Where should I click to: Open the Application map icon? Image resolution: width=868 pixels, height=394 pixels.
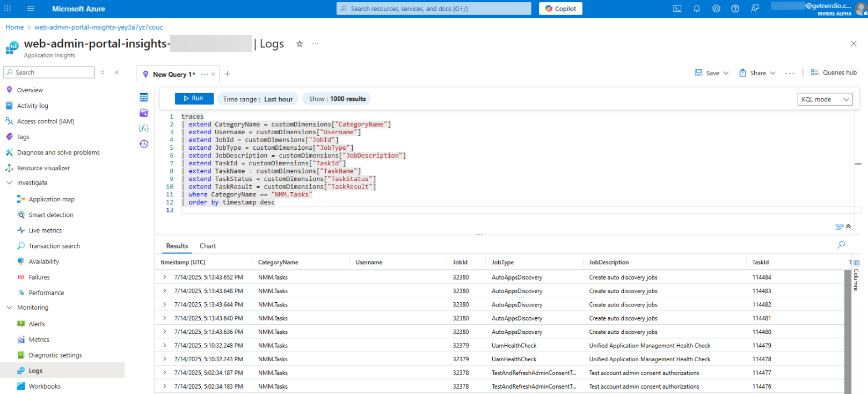coord(21,199)
